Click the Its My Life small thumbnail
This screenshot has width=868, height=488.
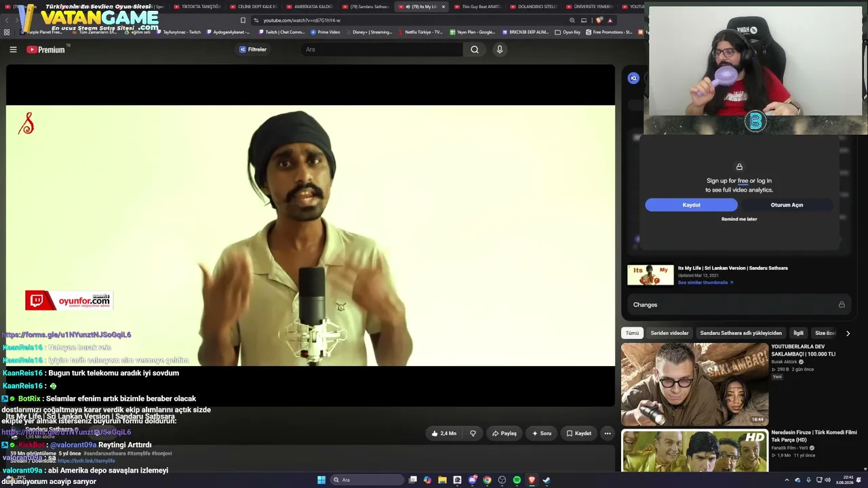tap(650, 275)
